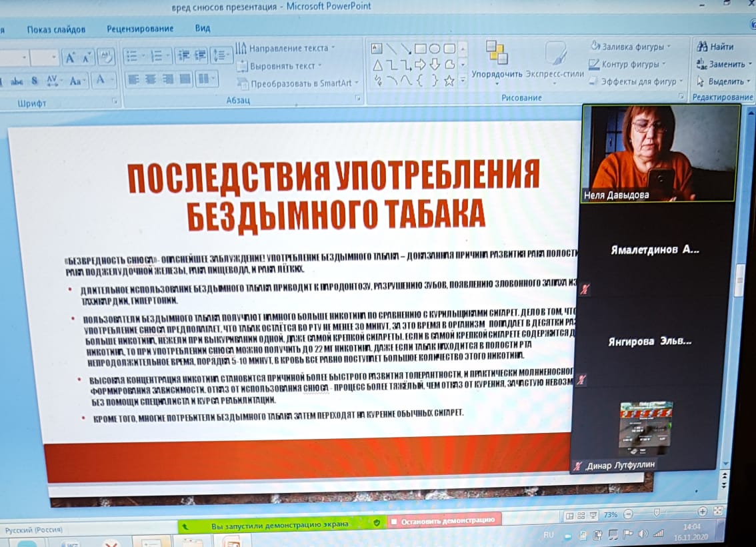
Task: Open the Показ слайдов tab
Action: pyautogui.click(x=56, y=29)
